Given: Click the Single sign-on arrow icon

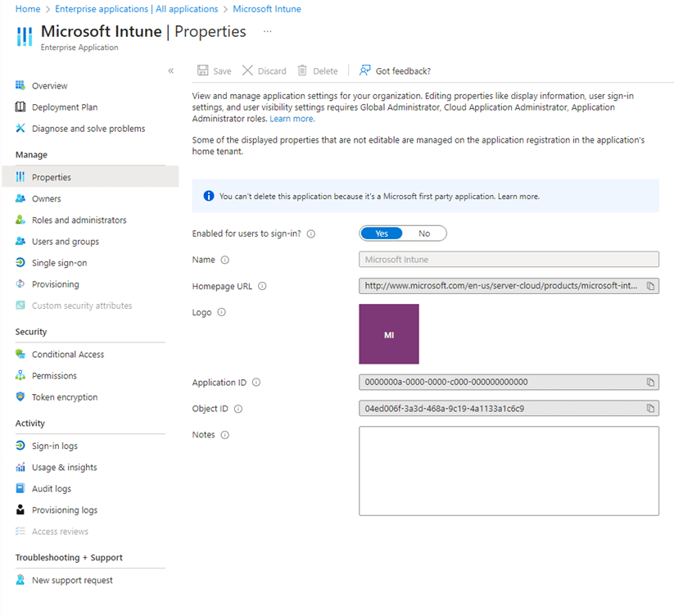Looking at the screenshot, I should point(20,262).
